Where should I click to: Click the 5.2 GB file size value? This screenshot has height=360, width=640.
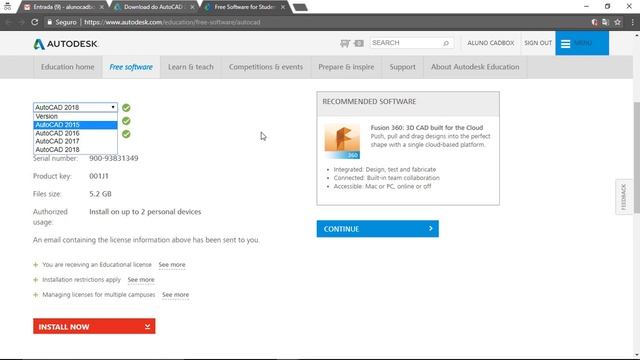click(x=100, y=194)
